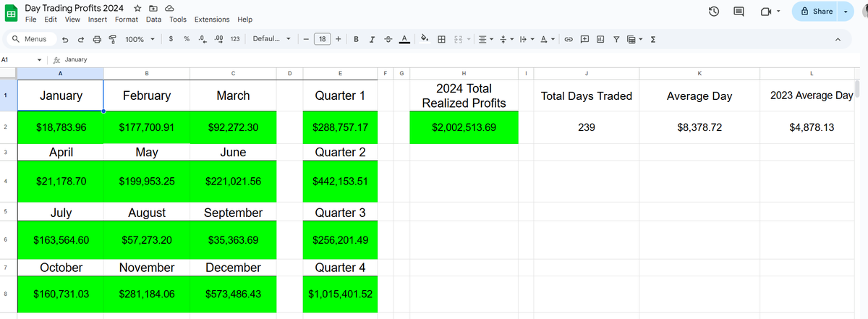The height and width of the screenshot is (319, 868).
Task: Select the row 4 header
Action: click(5, 181)
